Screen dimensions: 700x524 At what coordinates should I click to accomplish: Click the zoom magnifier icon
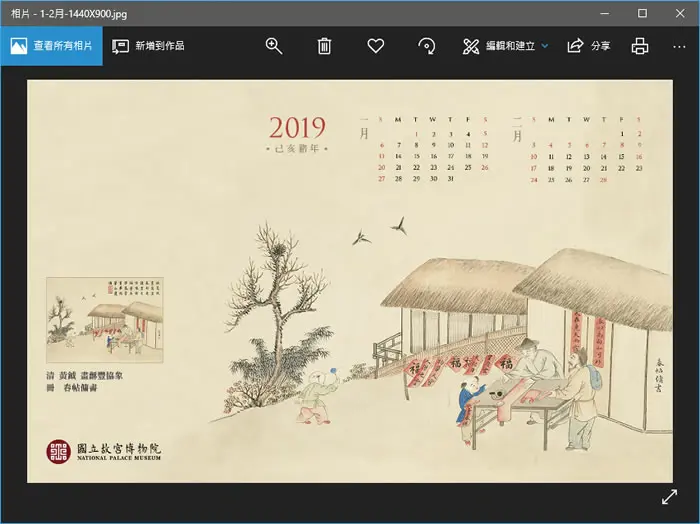coord(274,46)
